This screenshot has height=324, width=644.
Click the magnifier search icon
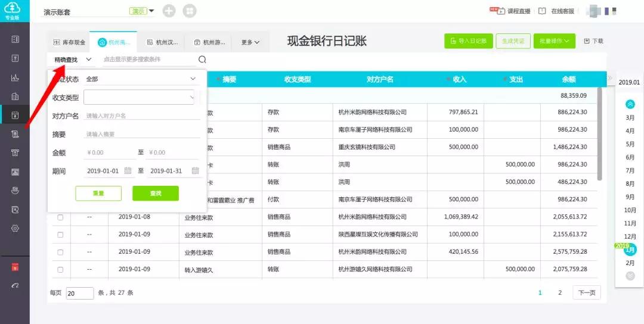(202, 60)
